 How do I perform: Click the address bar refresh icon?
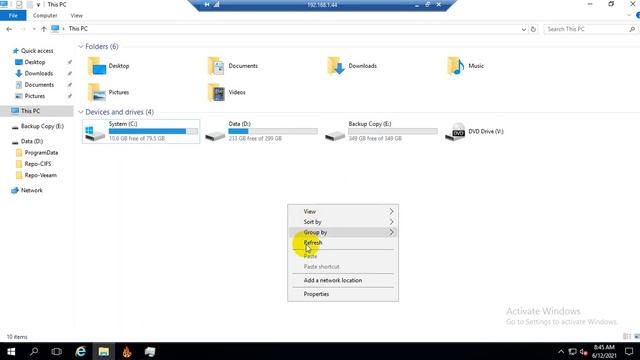point(533,29)
